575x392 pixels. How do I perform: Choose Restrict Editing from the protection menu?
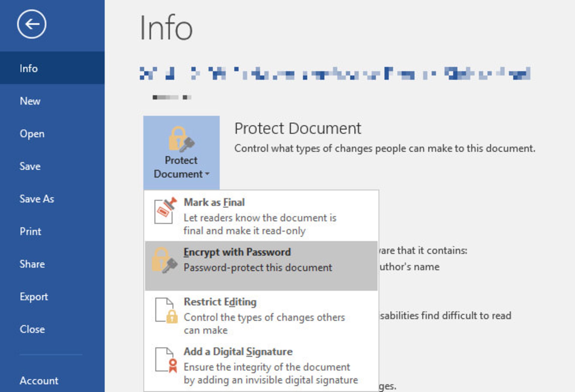pos(220,302)
